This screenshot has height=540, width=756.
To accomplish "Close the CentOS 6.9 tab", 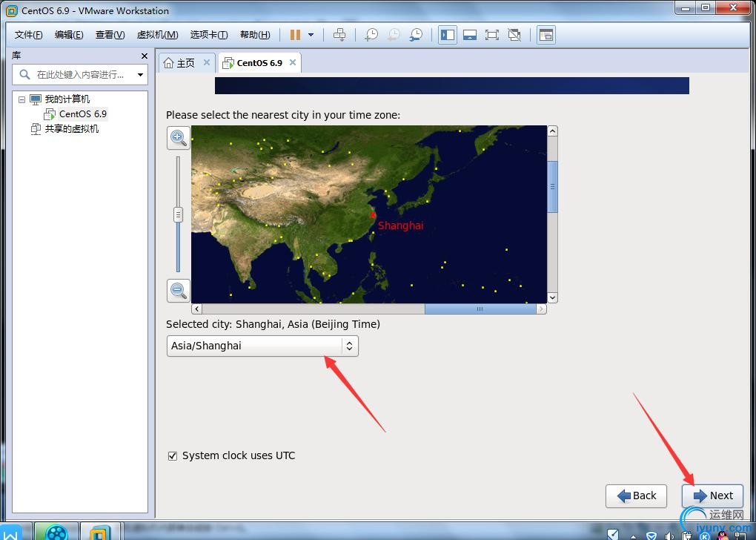I will tap(293, 62).
